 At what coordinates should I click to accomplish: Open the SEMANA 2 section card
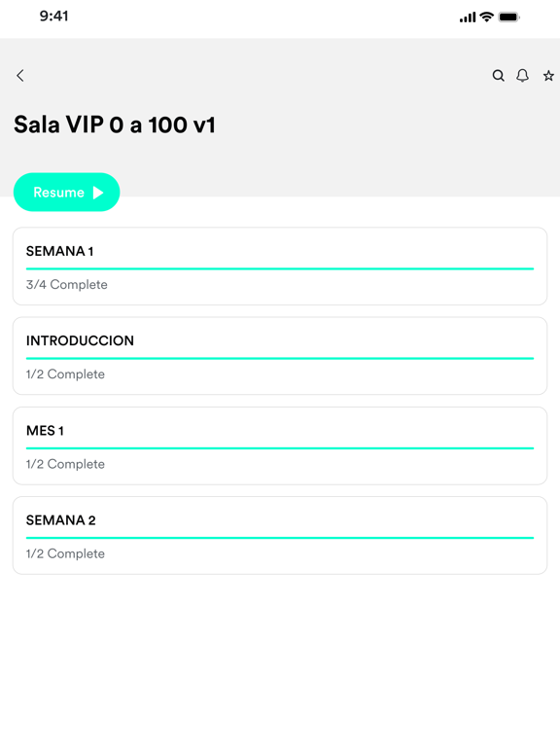coord(280,536)
